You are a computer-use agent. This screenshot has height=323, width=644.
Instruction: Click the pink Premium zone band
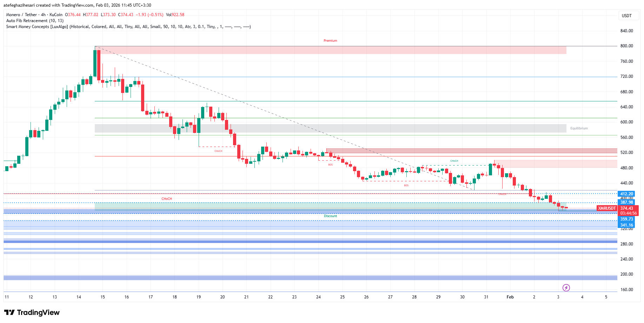pos(330,50)
